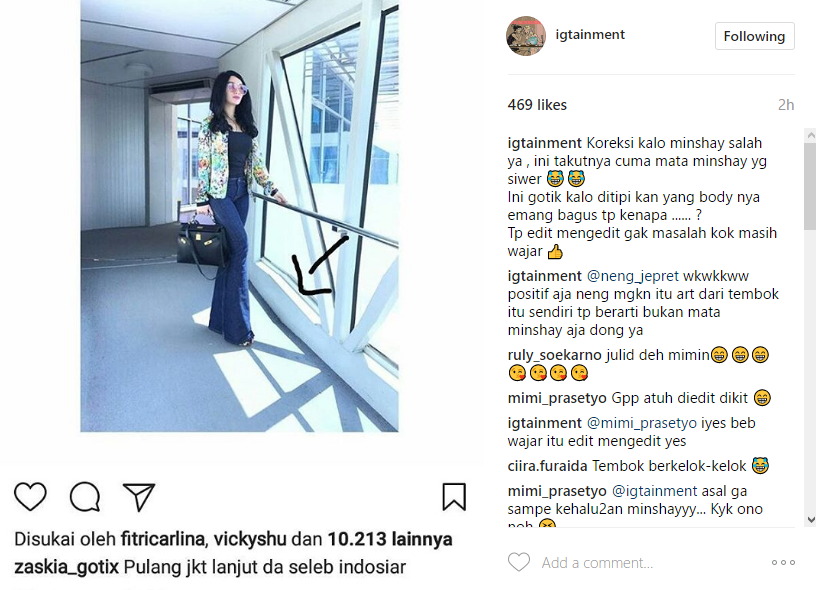Toggle the Following button
Viewport: 816px width, 590px height.
pyautogui.click(x=754, y=36)
